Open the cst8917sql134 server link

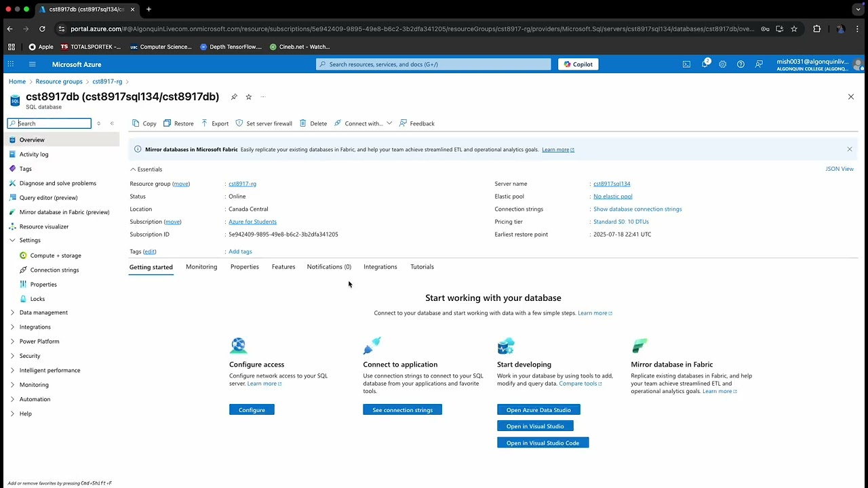612,184
